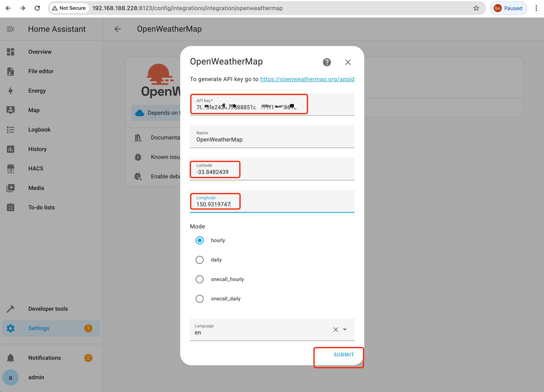Open the Notifications bell icon

(x=11, y=358)
